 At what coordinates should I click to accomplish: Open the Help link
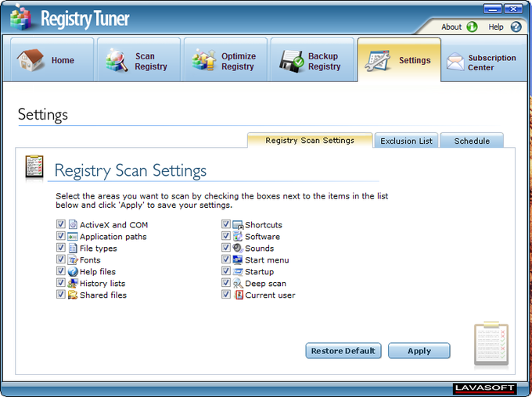496,27
